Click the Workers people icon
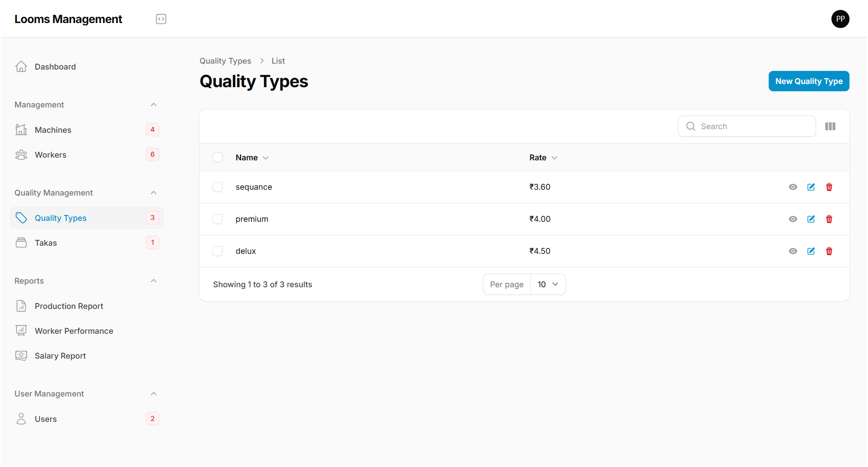Screen dimensions: 868x467 coord(21,154)
